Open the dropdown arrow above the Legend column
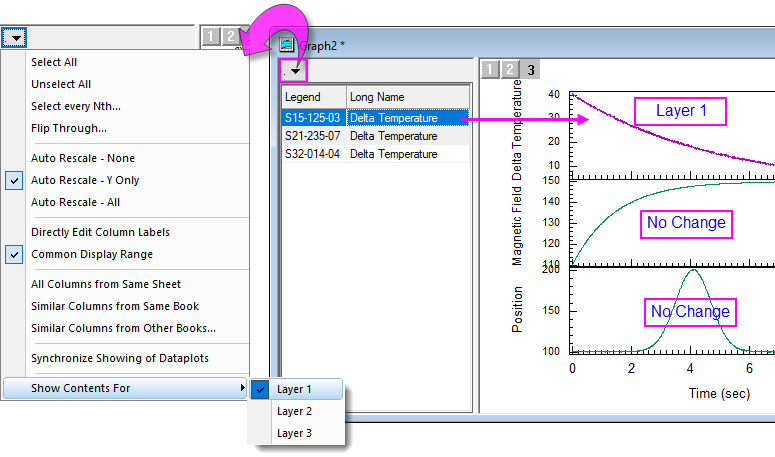Viewport: 775px width, 457px height. (x=294, y=72)
